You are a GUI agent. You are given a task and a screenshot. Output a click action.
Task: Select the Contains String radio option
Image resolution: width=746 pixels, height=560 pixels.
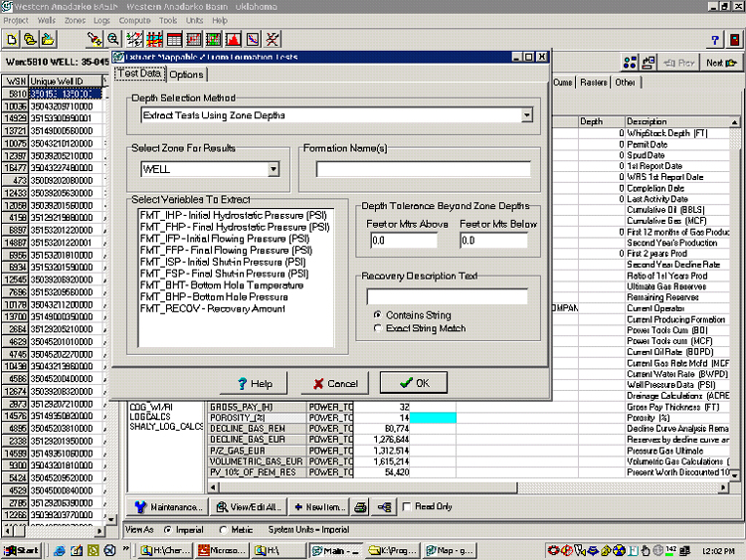[x=377, y=315]
